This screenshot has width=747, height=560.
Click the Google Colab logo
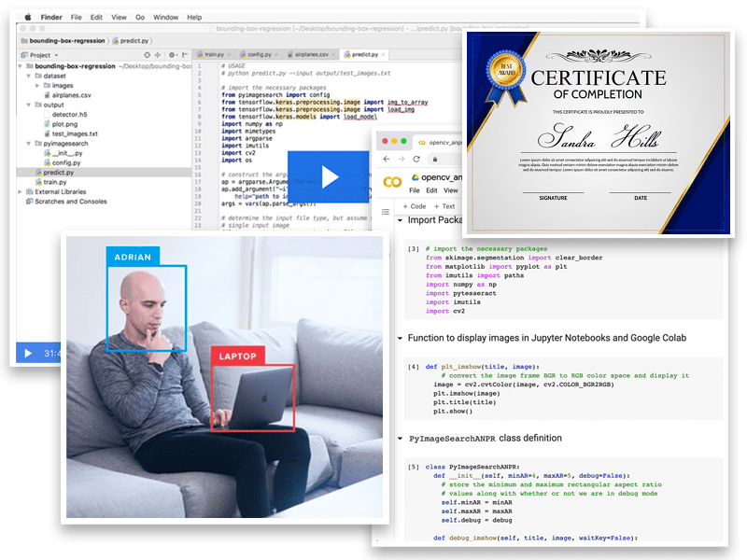pos(394,181)
